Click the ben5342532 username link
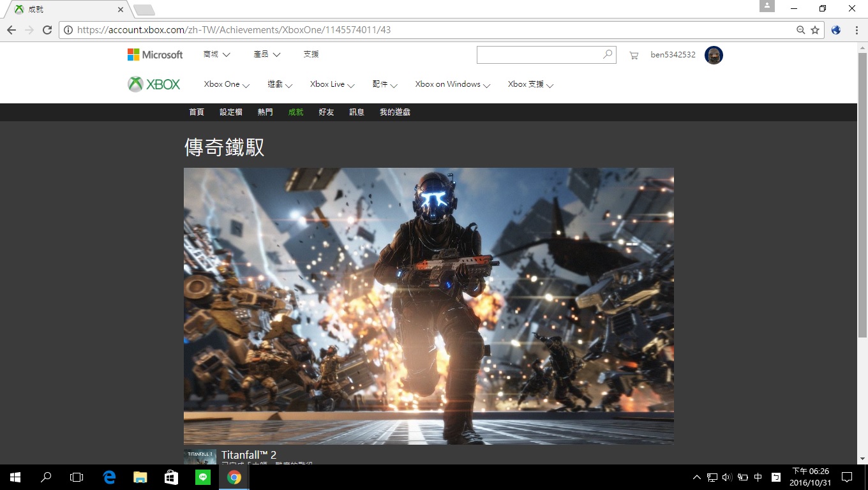This screenshot has width=868, height=490. (673, 55)
